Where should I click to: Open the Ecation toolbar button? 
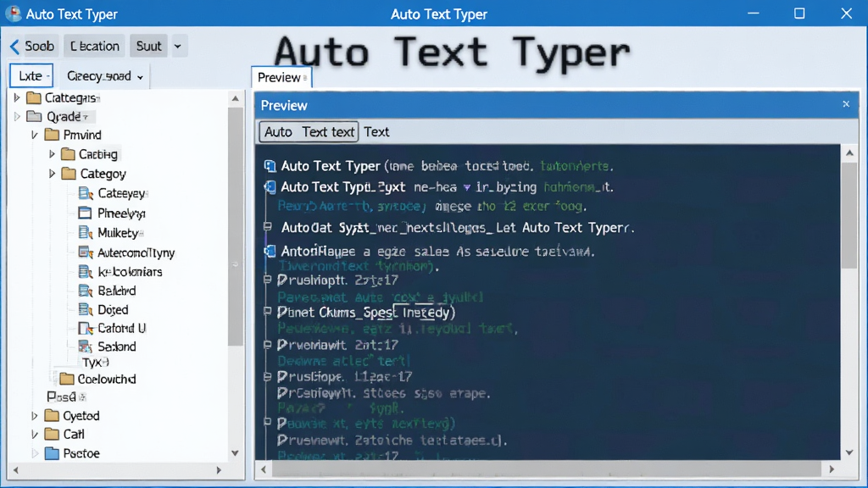(x=95, y=46)
